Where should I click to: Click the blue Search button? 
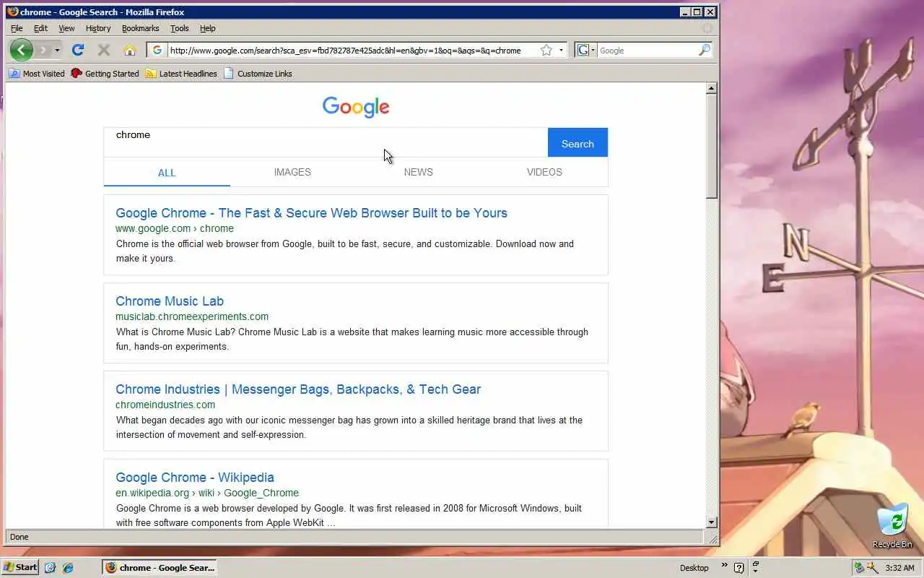(577, 142)
